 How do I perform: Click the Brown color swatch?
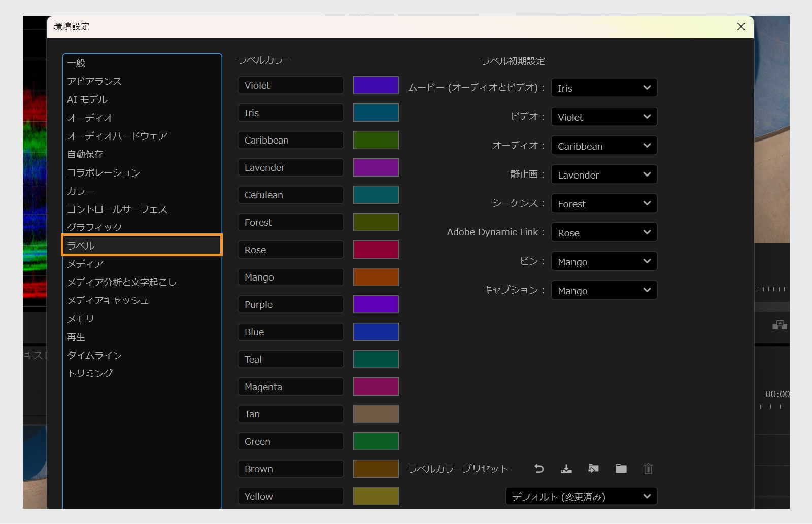[376, 469]
